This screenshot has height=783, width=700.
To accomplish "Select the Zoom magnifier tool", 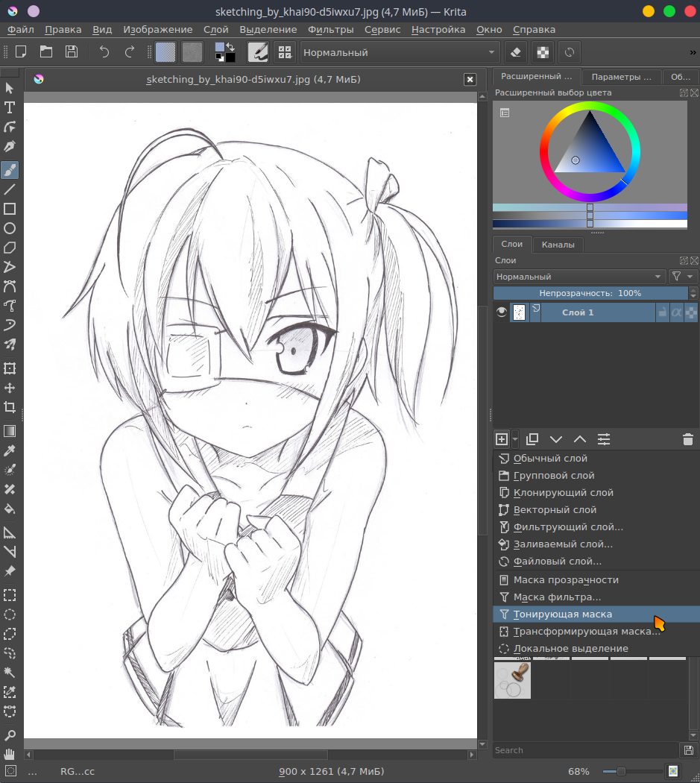I will [10, 735].
